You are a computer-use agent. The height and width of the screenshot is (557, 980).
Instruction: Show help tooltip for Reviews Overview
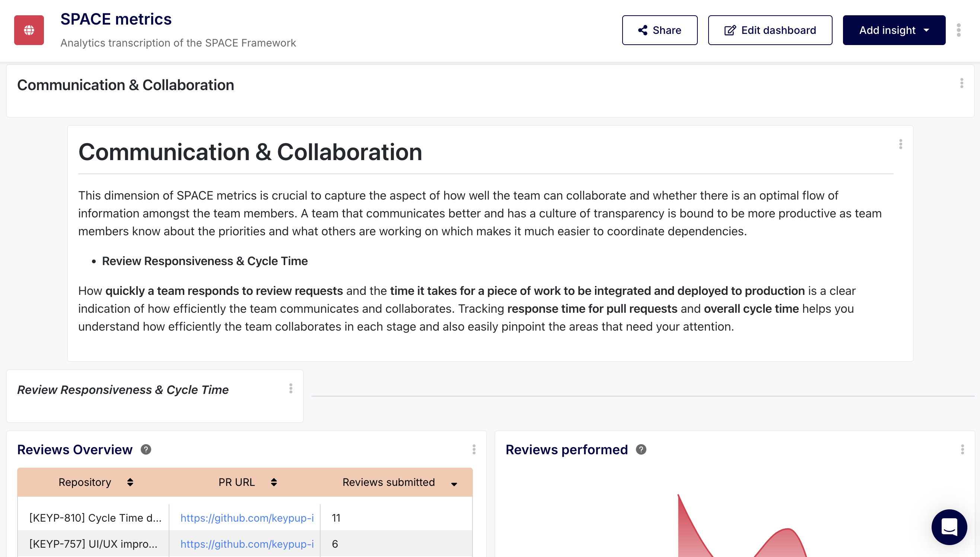[146, 449]
